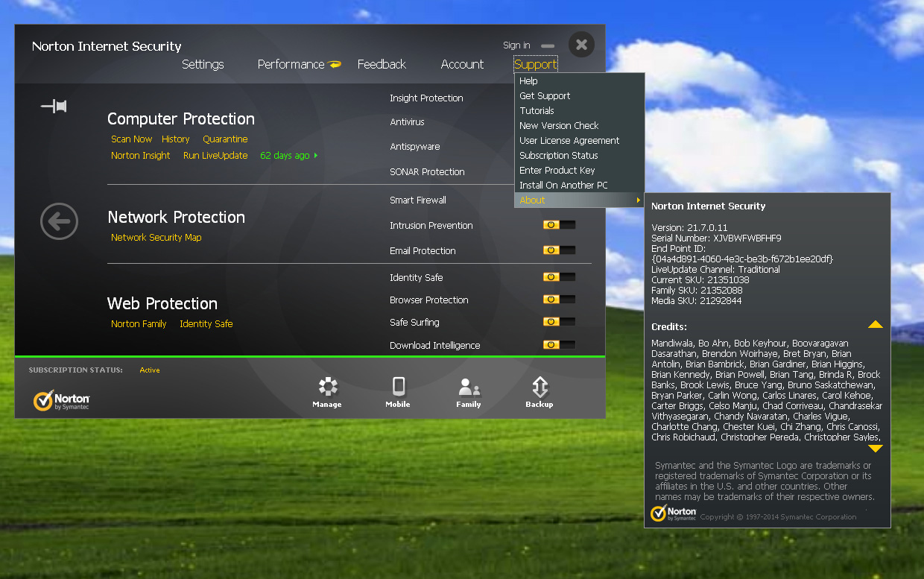
Task: Toggle Browser Protection switch
Action: click(x=559, y=300)
